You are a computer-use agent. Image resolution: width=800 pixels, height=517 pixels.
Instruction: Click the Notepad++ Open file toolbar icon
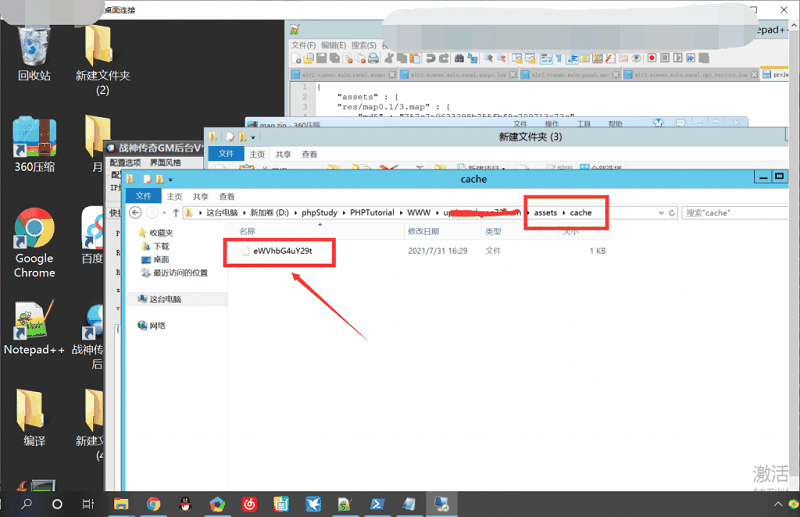[x=308, y=59]
